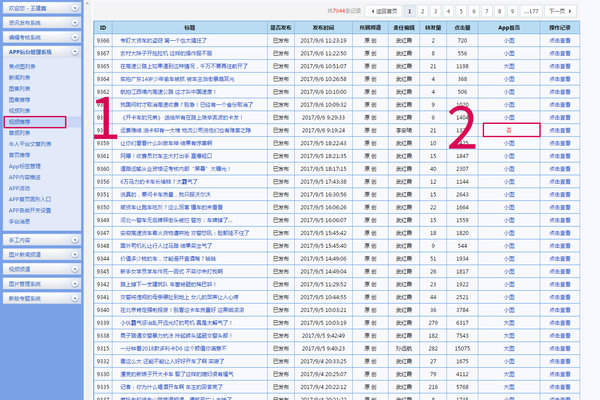Click the 下一页 next page button
The width and height of the screenshot is (600, 400).
click(x=558, y=9)
